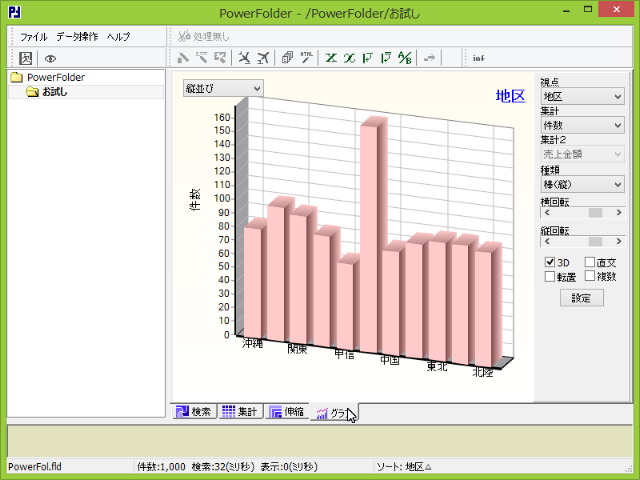640x480 pixels.
Task: Click 件数:1,000 in the status bar
Action: coord(161,467)
